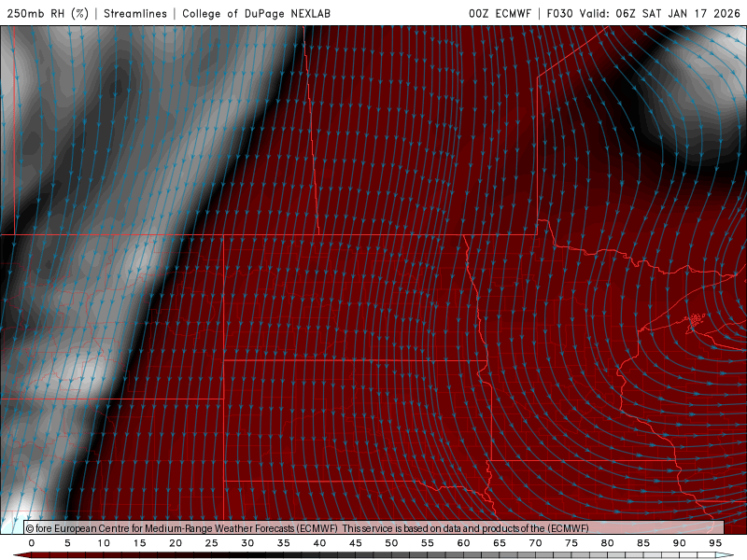Click the '75' color scale label

571,543
